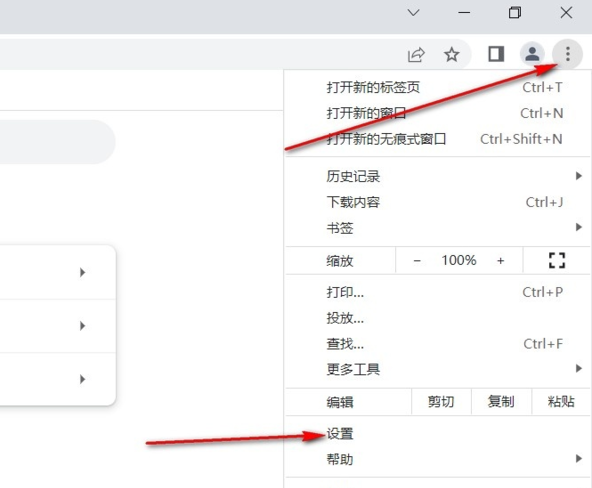Choose 打开新的无痕式窗口 entry
The height and width of the screenshot is (488, 592).
438,139
